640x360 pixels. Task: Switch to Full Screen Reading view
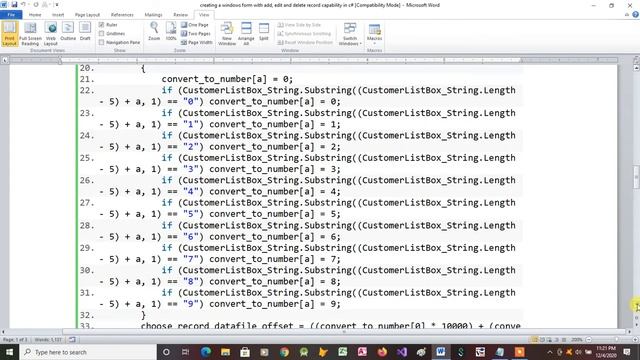[30, 33]
